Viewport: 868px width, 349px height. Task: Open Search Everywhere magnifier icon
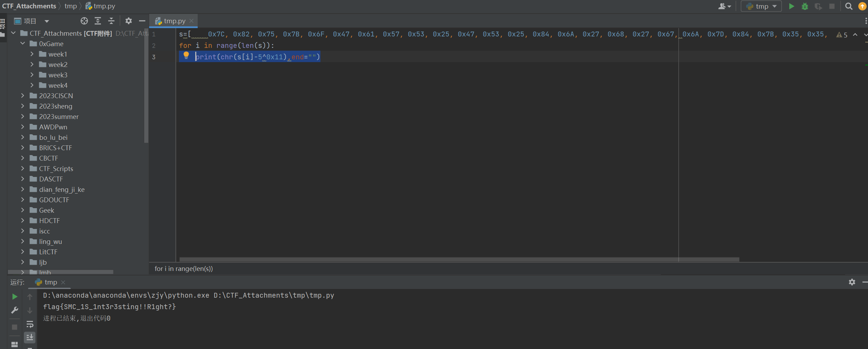pyautogui.click(x=849, y=6)
